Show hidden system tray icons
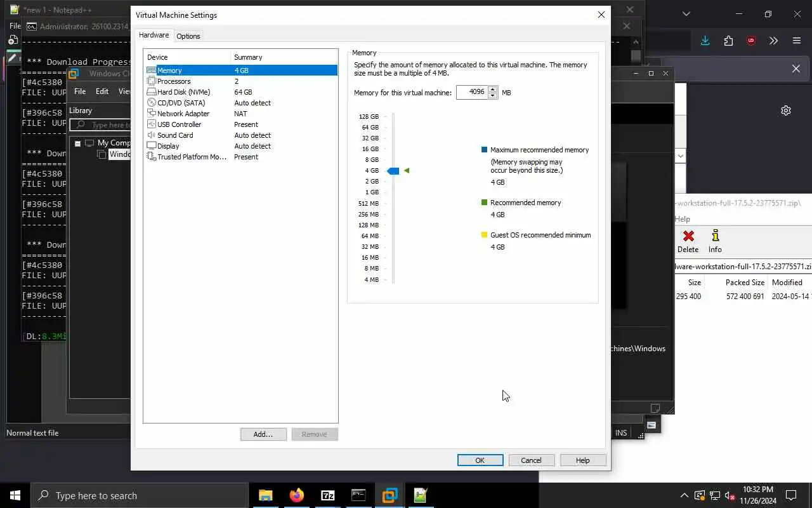This screenshot has height=508, width=812. 684,495
